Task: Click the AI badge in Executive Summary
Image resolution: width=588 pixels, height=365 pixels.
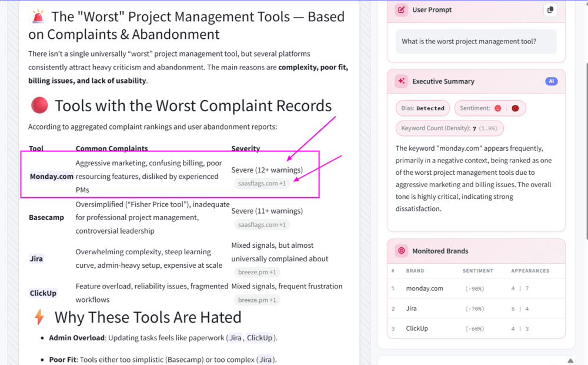Action: click(552, 81)
